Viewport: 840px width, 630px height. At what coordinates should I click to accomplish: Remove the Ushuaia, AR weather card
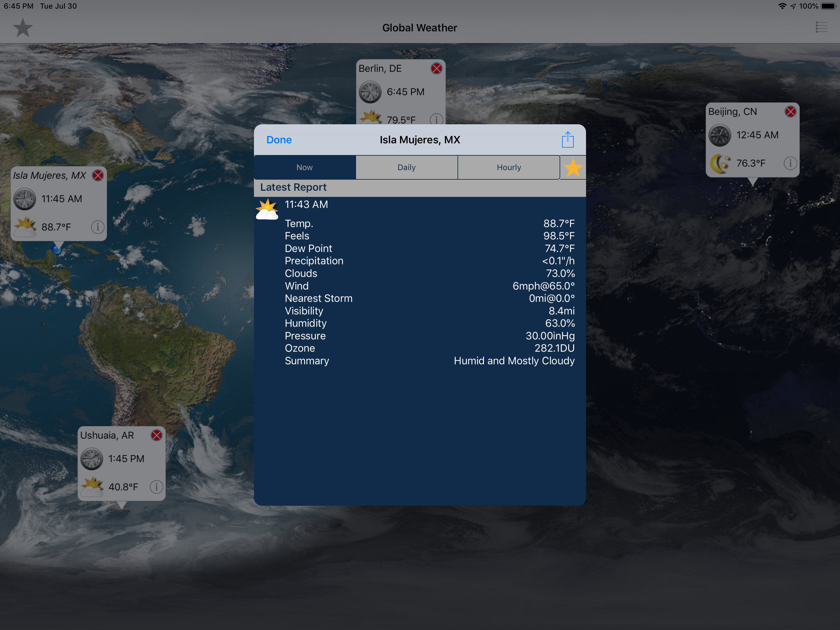[x=157, y=435]
